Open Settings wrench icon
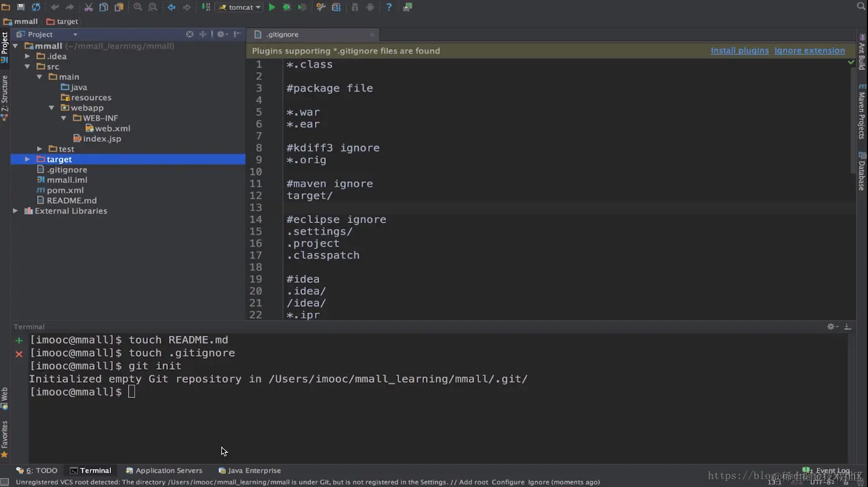This screenshot has height=487, width=868. 321,7
